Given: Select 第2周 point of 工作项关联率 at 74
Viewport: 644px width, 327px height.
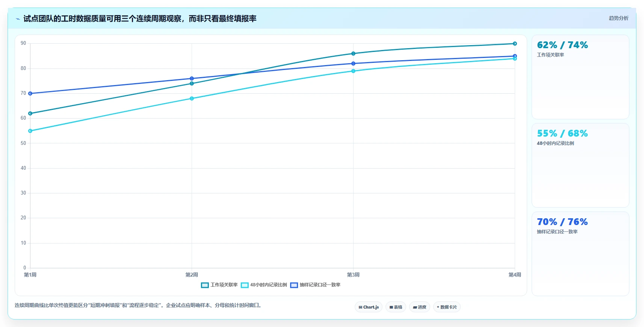Looking at the screenshot, I should point(192,84).
